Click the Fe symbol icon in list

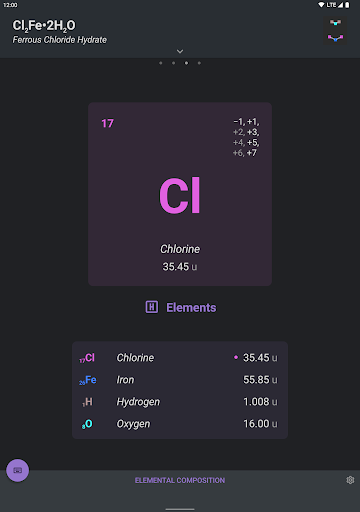point(88,380)
